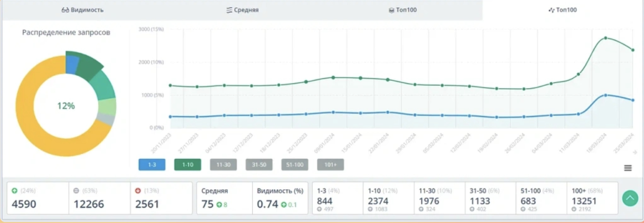Click the Средняя 75 stat card

point(224,198)
